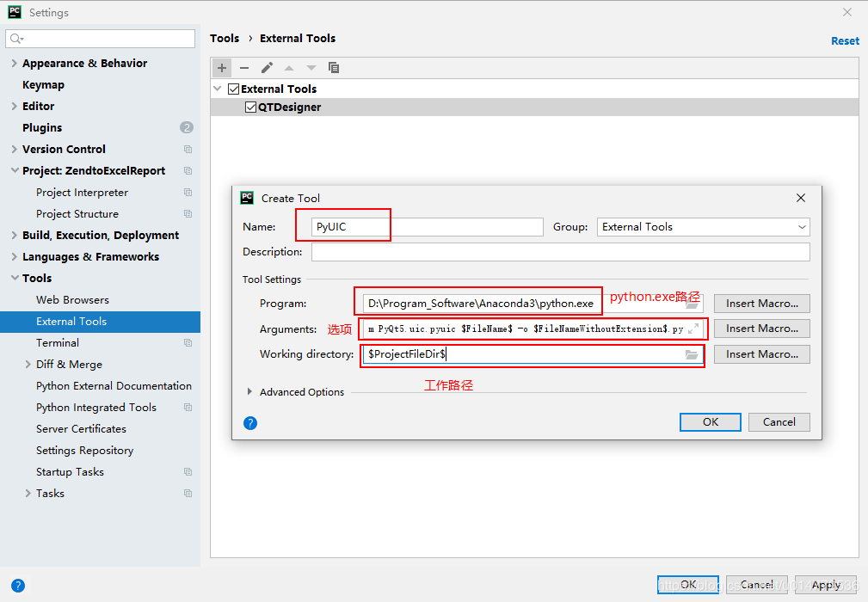Viewport: 868px width, 602px height.
Task: Collapse the Tools section arrow
Action: tap(15, 278)
